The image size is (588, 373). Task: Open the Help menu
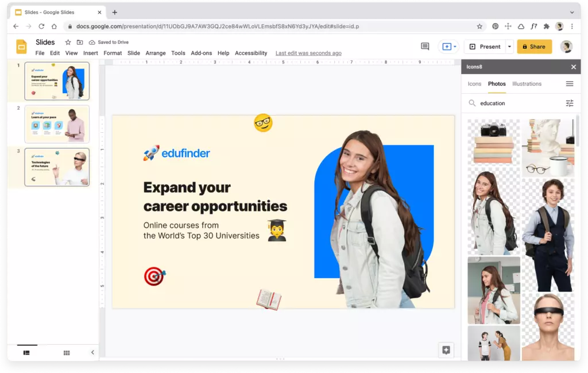click(x=223, y=53)
